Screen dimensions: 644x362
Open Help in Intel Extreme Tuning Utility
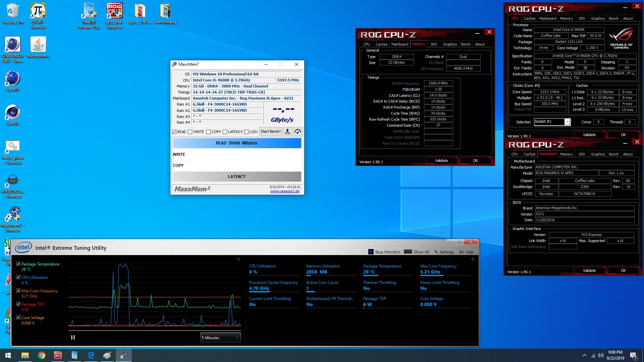[467, 252]
